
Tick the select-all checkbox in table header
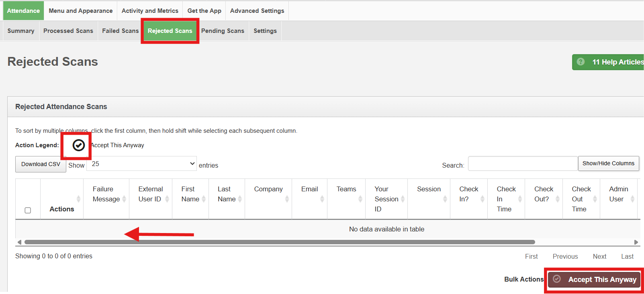tap(28, 210)
